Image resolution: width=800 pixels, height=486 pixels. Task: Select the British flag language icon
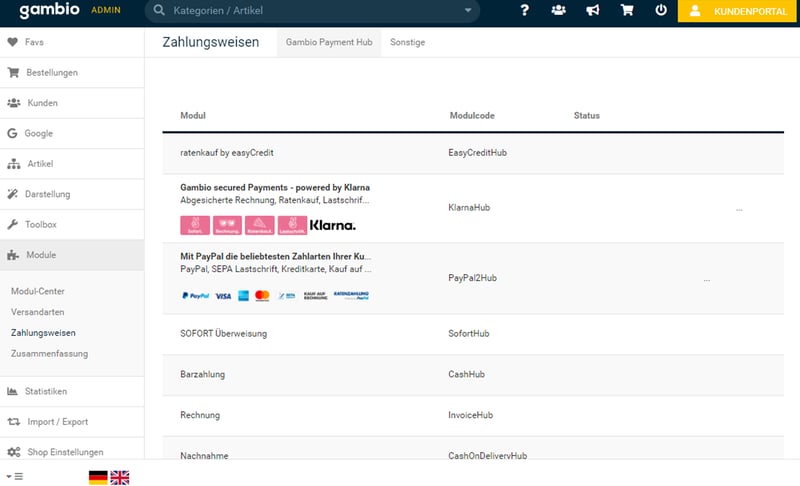coord(120,477)
